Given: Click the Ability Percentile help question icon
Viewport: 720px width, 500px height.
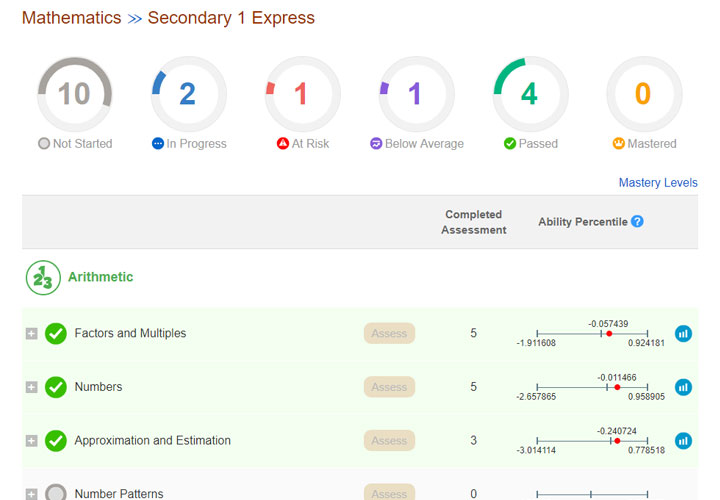Looking at the screenshot, I should (637, 222).
